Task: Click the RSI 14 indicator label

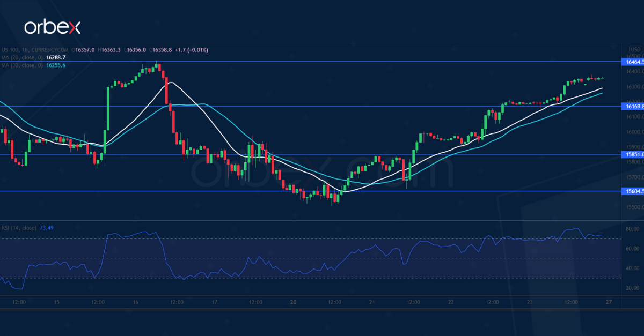Action: coord(19,228)
